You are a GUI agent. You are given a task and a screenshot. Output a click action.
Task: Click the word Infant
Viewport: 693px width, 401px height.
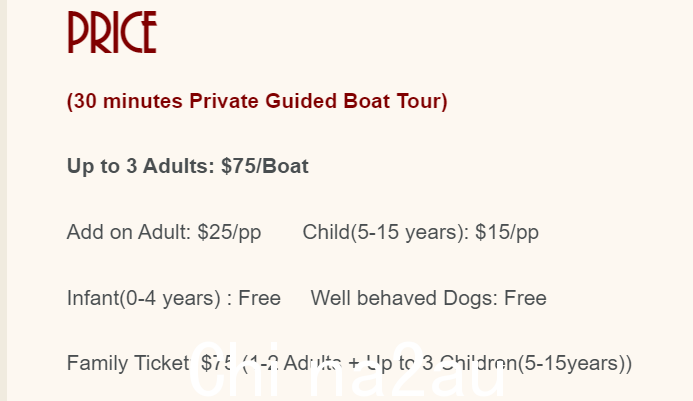point(93,298)
